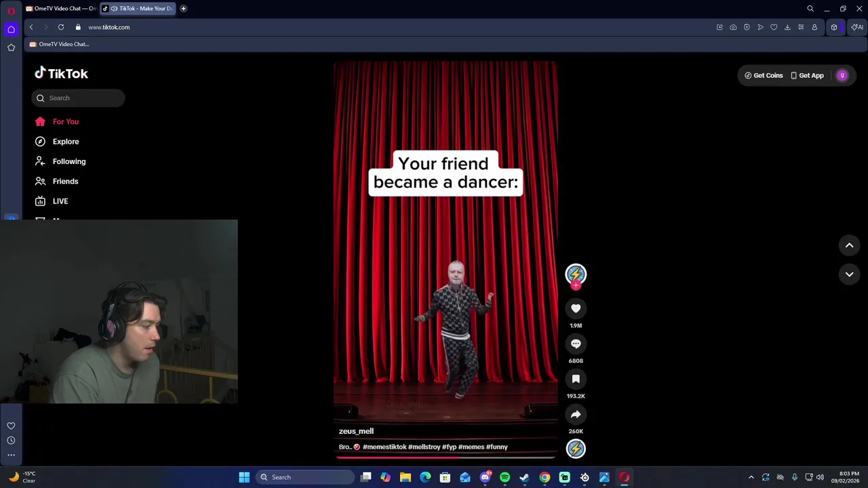Image resolution: width=868 pixels, height=488 pixels.
Task: Show hidden system tray icons
Action: [751, 477]
